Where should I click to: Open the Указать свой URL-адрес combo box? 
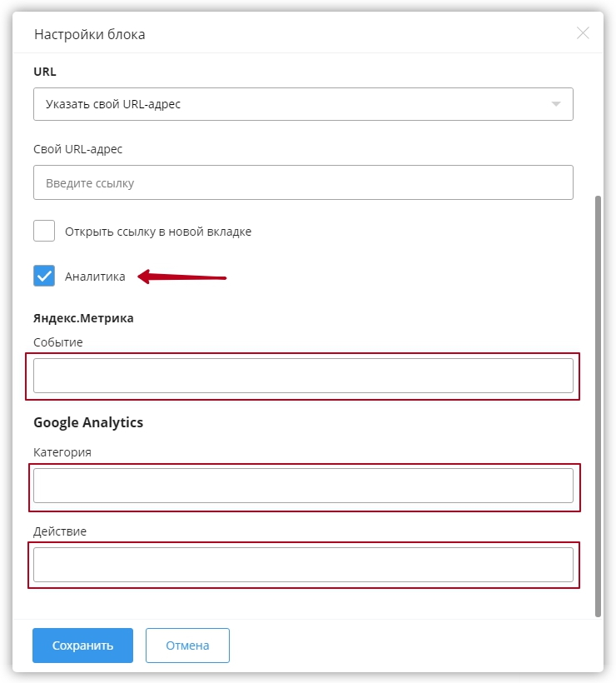pos(291,104)
